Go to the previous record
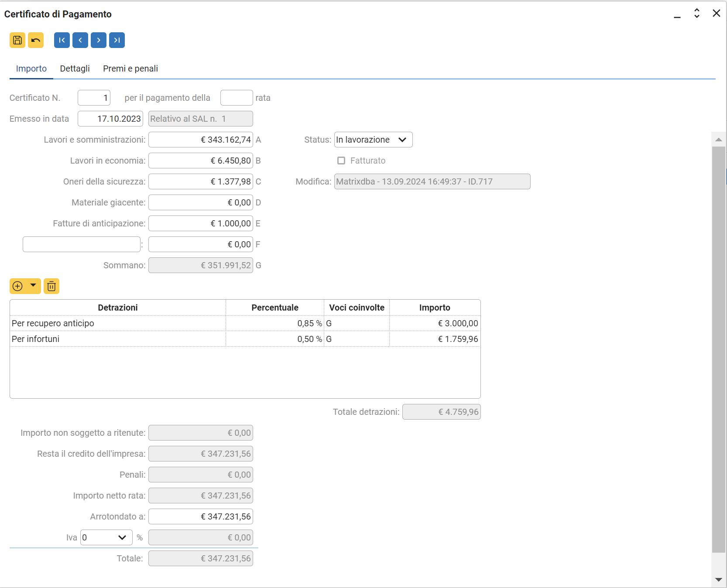 click(80, 40)
